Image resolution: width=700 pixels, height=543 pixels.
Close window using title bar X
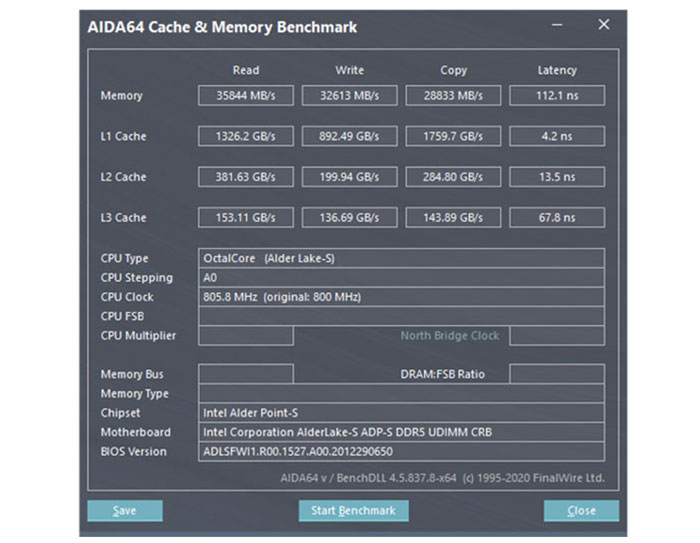[603, 25]
